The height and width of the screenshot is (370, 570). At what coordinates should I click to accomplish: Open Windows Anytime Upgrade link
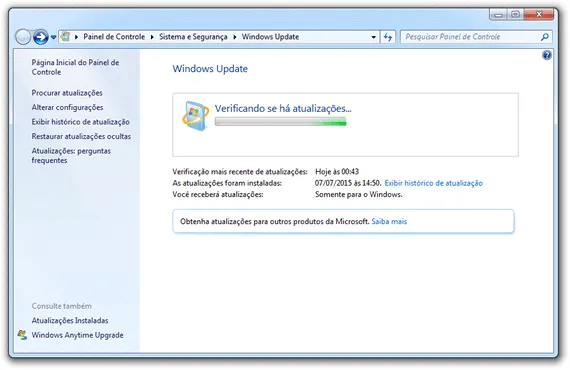(77, 335)
